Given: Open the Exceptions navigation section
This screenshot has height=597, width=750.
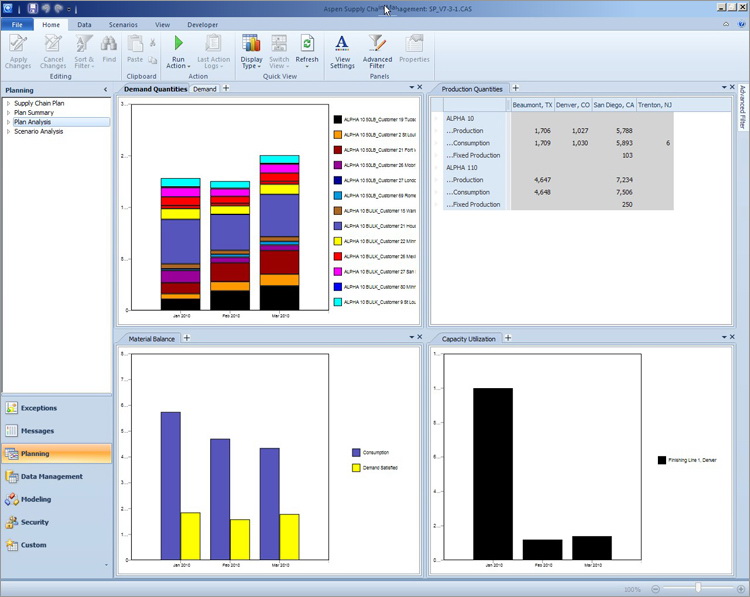Looking at the screenshot, I should pos(56,408).
